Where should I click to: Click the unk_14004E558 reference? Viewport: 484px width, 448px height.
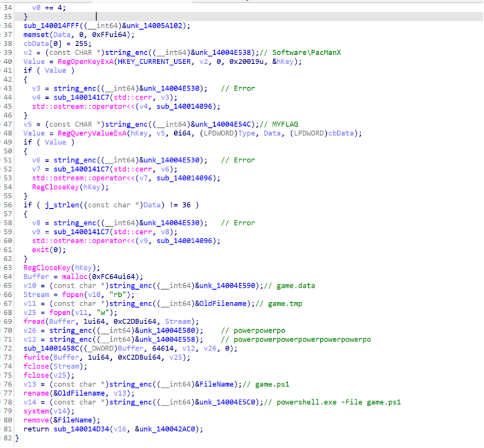click(x=167, y=339)
